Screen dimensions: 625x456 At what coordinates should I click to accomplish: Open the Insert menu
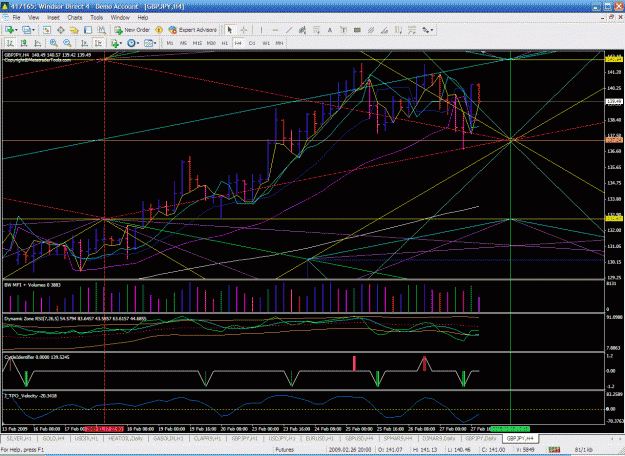click(x=53, y=18)
